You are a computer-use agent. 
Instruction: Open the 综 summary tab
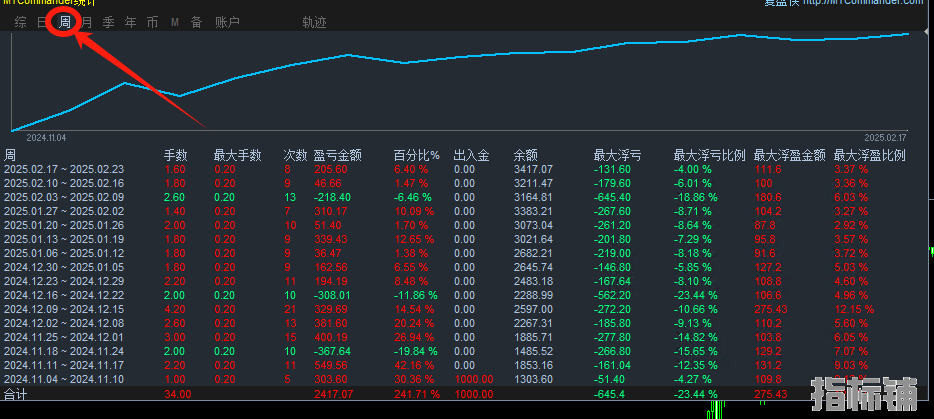tap(21, 22)
